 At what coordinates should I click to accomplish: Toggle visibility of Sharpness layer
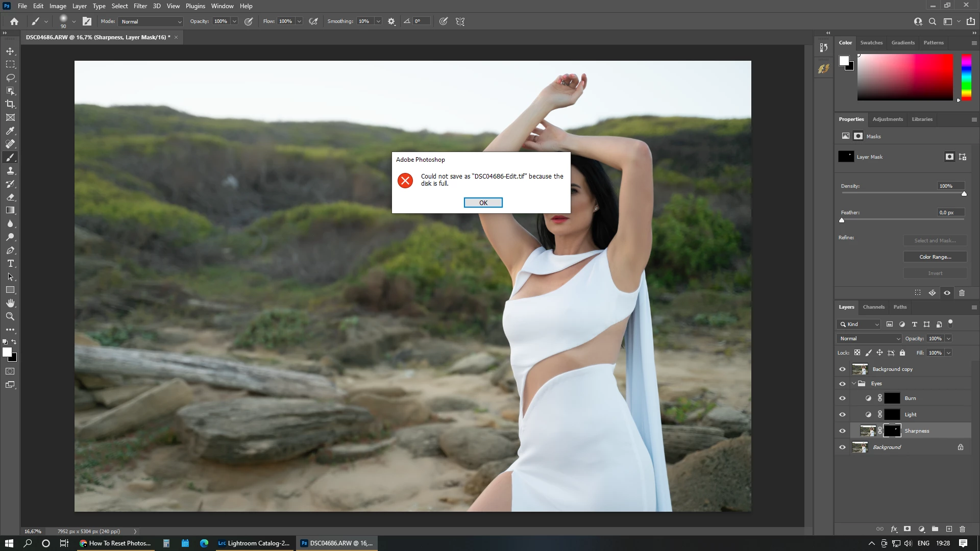tap(842, 431)
